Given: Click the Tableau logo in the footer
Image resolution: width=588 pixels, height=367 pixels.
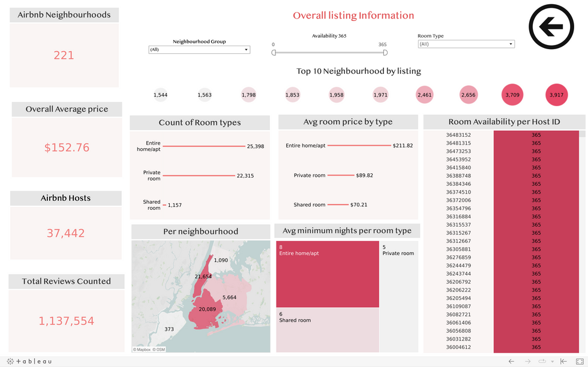Looking at the screenshot, I should point(29,362).
